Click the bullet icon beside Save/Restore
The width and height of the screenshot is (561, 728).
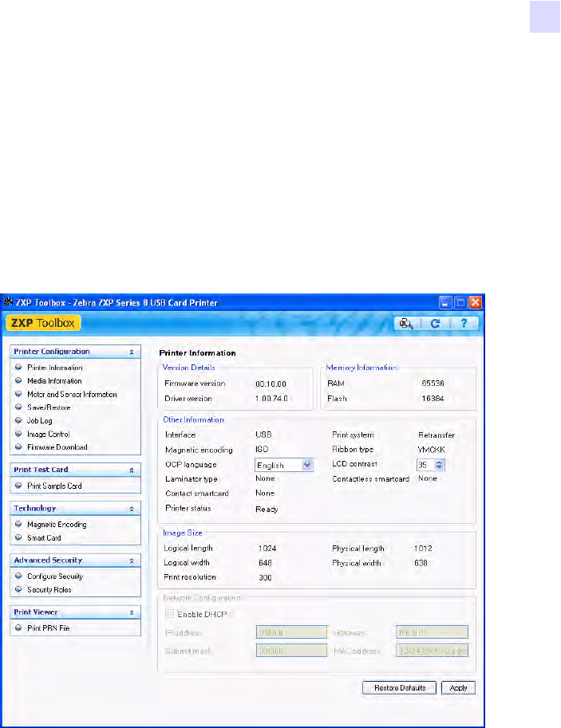point(18,407)
